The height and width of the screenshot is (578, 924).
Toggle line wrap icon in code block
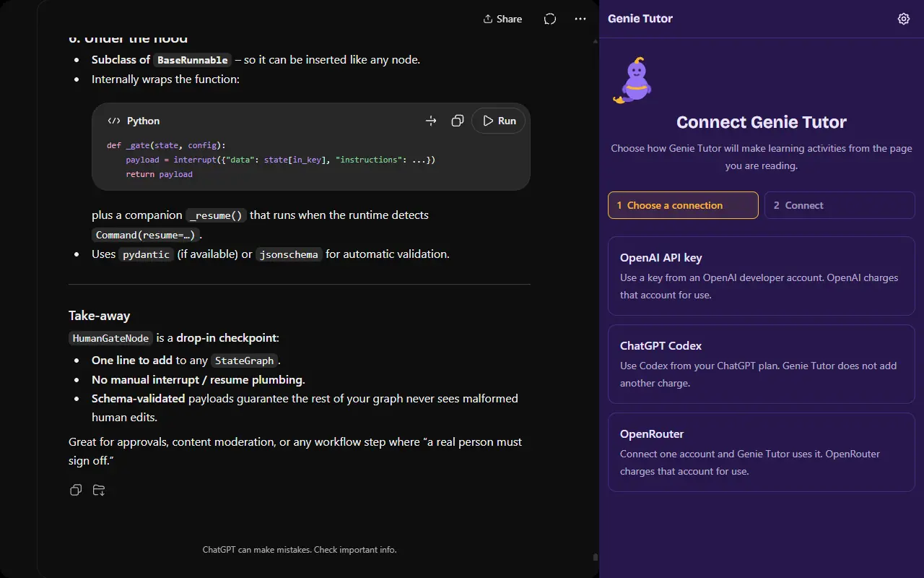(431, 121)
